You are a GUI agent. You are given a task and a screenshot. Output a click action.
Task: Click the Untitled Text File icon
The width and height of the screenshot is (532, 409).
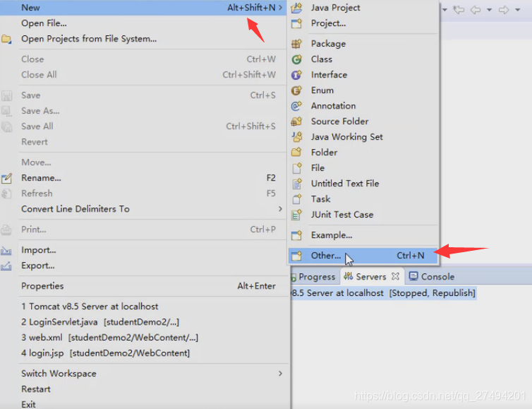[x=296, y=184]
